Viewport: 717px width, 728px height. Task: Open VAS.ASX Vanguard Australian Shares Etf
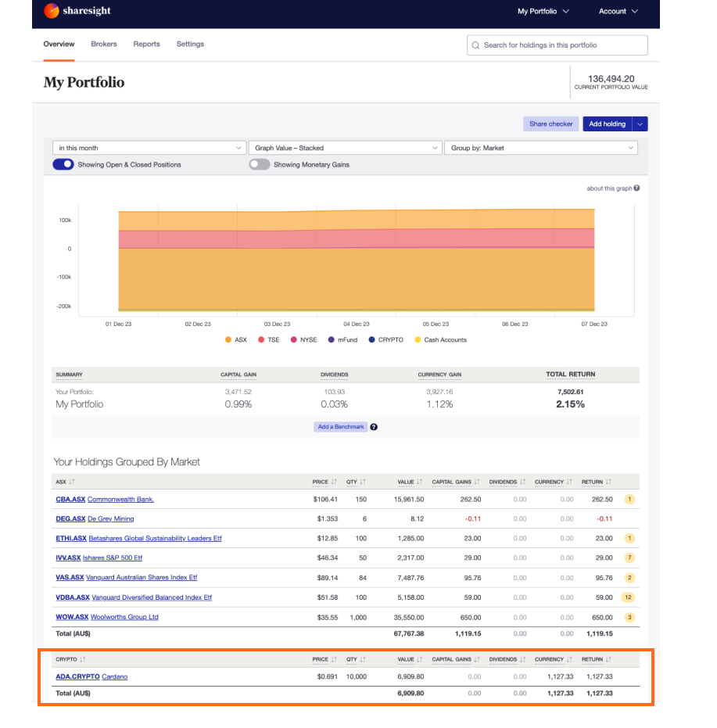(x=127, y=578)
